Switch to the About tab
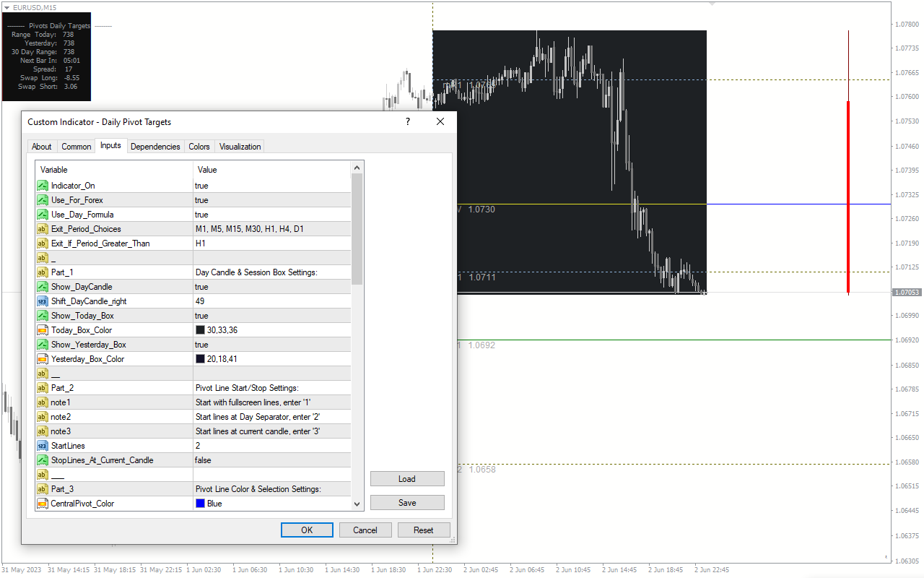Screen dimensions: 924x578 pos(42,147)
